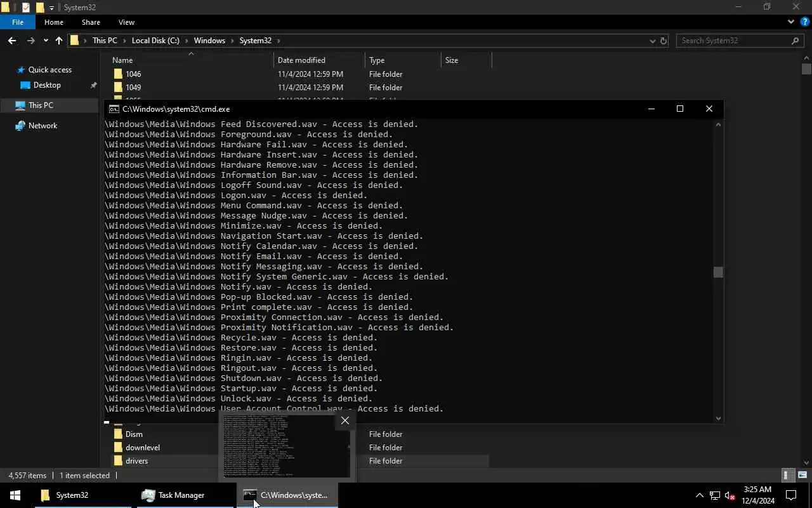
Task: Select Desktop in navigation pane
Action: 47,85
